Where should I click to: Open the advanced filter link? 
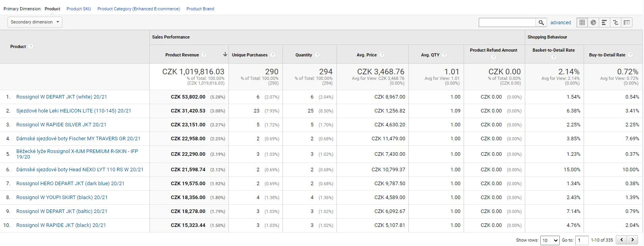561,23
